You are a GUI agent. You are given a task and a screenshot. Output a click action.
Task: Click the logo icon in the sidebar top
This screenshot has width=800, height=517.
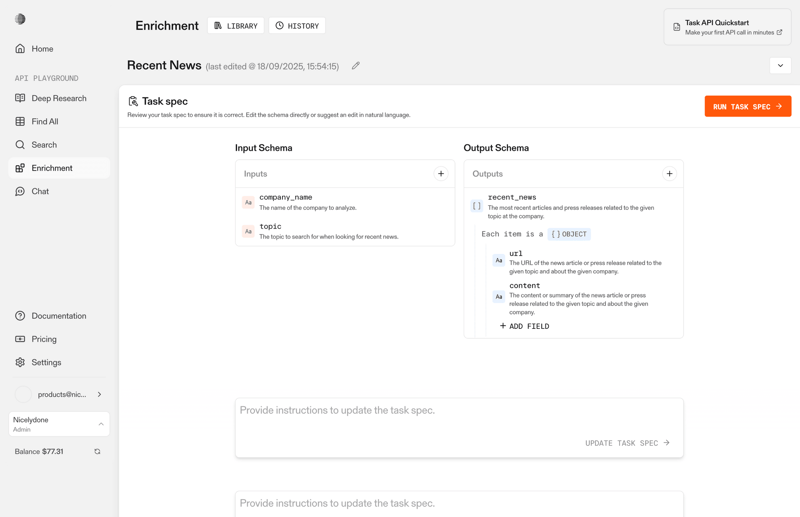[20, 19]
